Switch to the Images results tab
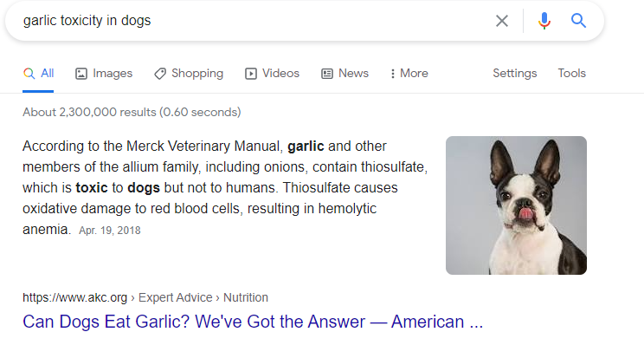644x345 pixels. click(x=104, y=73)
